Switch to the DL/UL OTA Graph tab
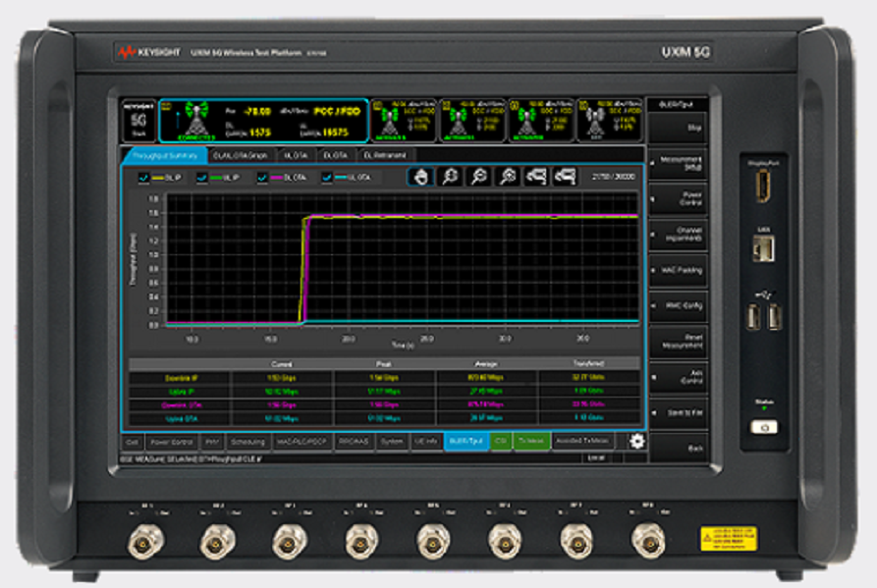The image size is (877, 588). click(x=241, y=155)
